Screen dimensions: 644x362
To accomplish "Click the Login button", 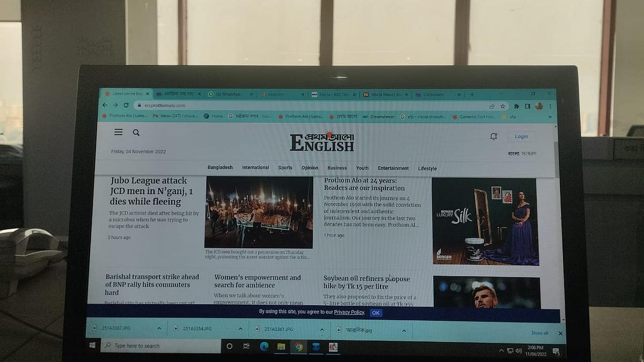I will [x=521, y=137].
